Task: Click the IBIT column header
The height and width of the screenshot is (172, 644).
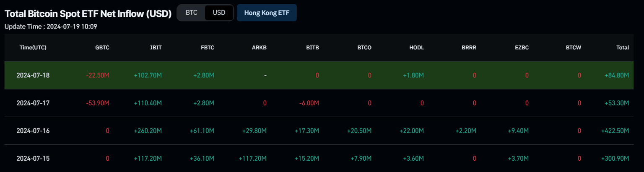Action: point(156,48)
